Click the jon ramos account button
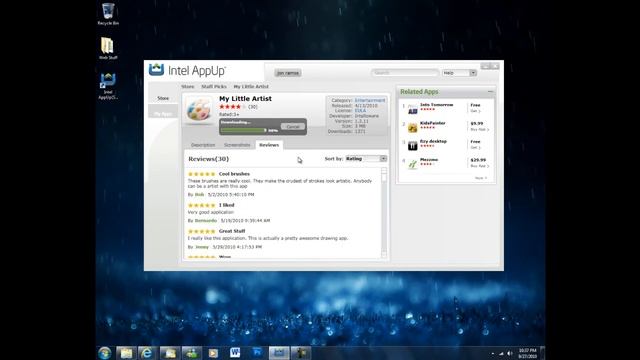Image resolution: width=640 pixels, height=360 pixels. (288, 73)
